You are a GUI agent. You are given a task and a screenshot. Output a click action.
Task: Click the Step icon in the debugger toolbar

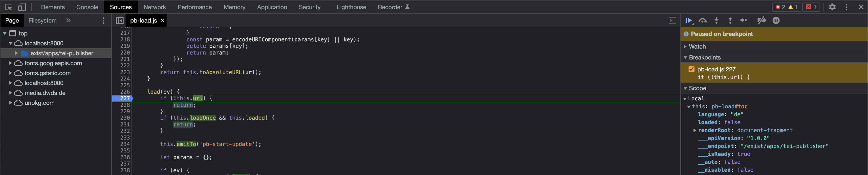tap(744, 20)
